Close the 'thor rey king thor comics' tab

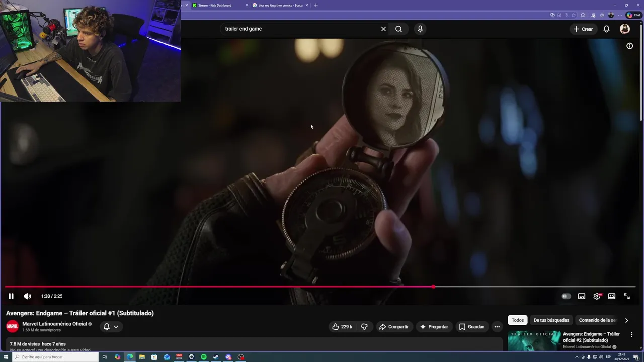point(307,5)
